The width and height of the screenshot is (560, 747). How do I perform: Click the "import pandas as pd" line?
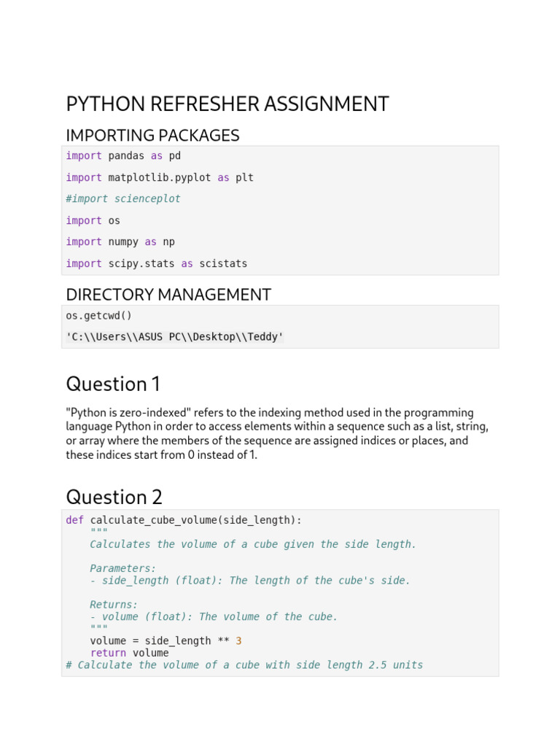pos(123,155)
